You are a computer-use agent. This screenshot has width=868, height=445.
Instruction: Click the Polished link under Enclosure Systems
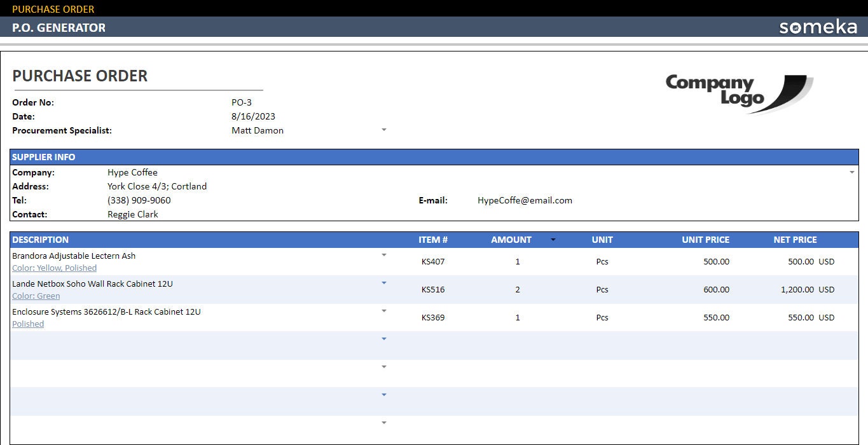click(x=27, y=324)
